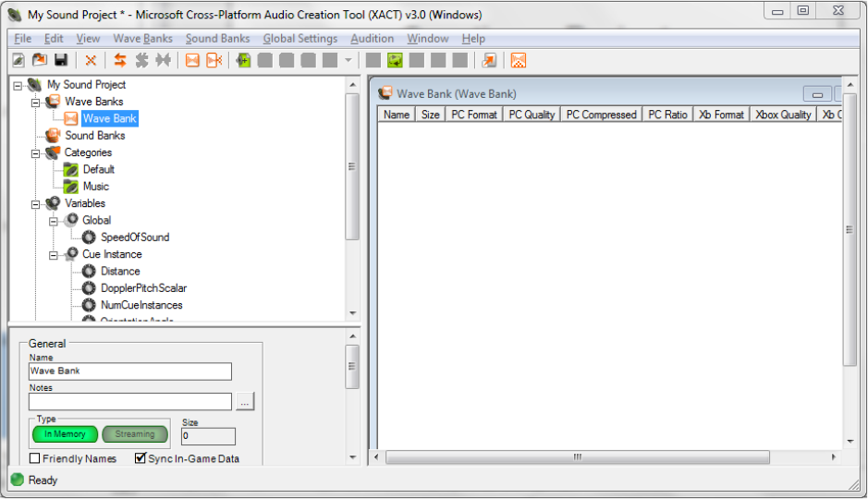The height and width of the screenshot is (499, 868).
Task: Collapse the Wave Banks tree node
Action: [x=36, y=102]
